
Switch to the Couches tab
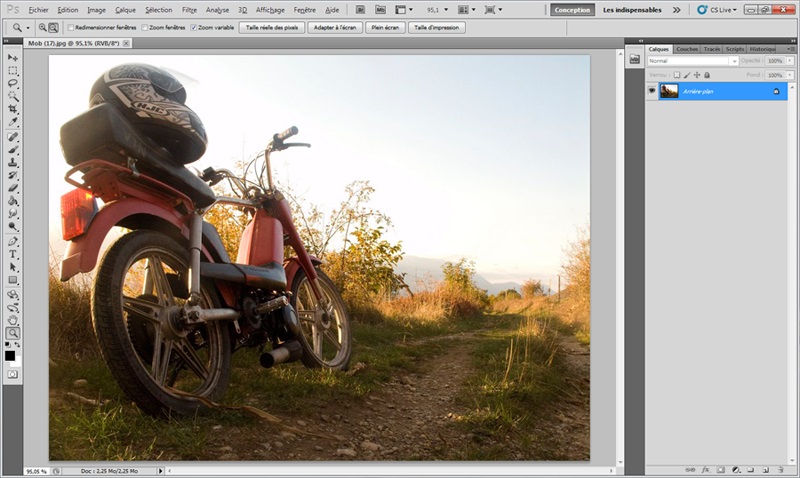click(x=687, y=48)
